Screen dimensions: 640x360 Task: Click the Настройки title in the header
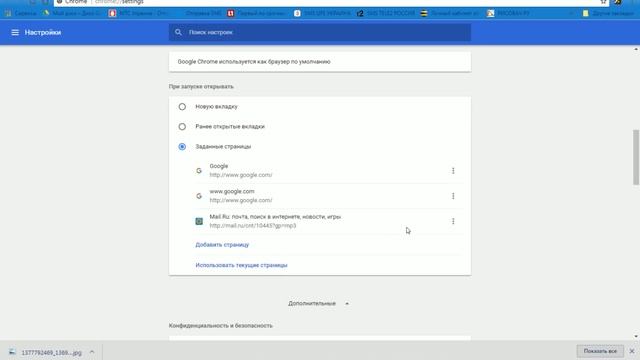coord(43,32)
